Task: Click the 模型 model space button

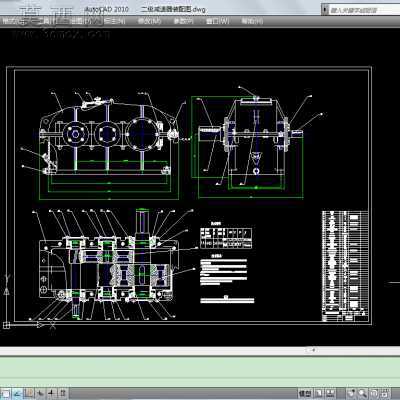Action: [x=305, y=394]
